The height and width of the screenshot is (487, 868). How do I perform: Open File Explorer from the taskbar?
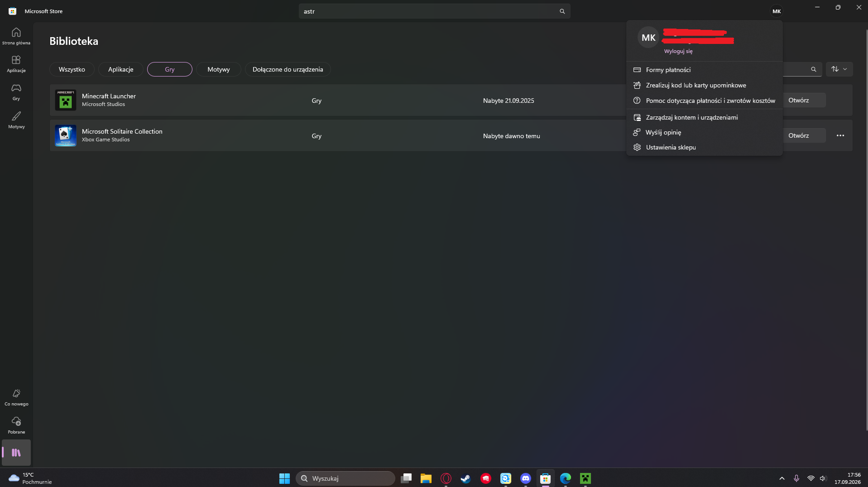pos(426,478)
